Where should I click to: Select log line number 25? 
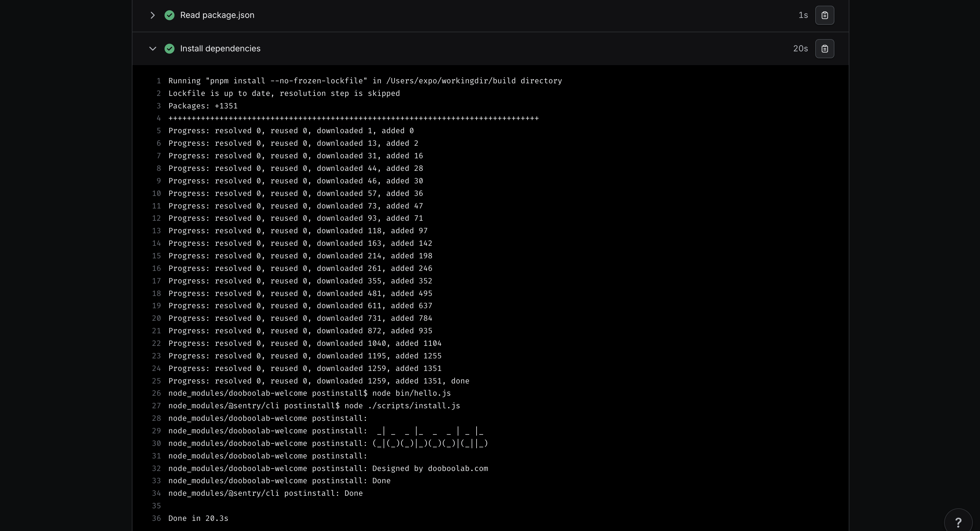(x=156, y=381)
